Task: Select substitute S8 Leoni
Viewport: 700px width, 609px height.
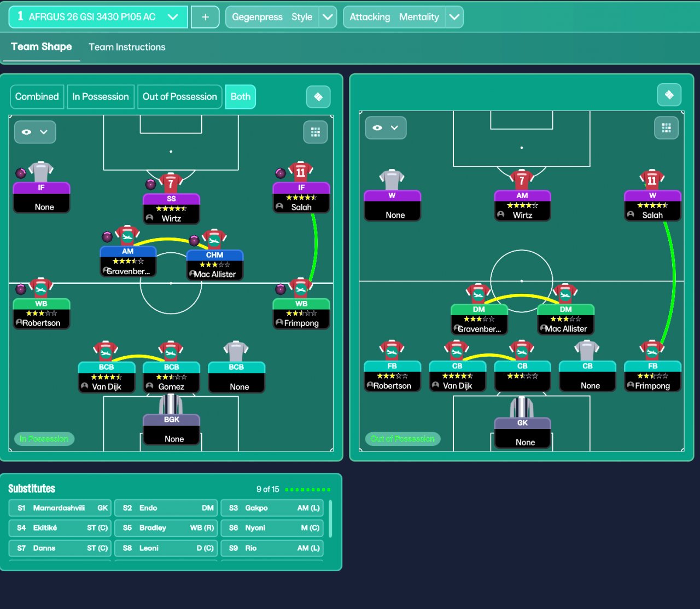Action: 166,548
